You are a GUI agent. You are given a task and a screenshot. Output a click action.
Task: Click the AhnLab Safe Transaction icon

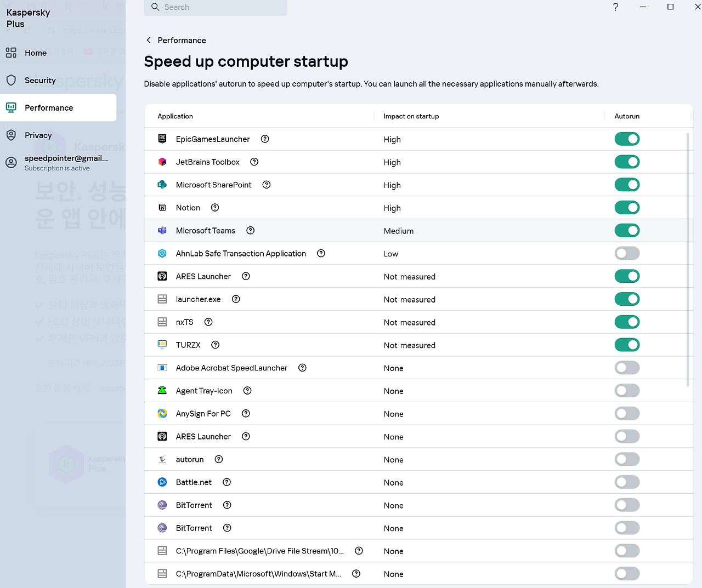162,254
